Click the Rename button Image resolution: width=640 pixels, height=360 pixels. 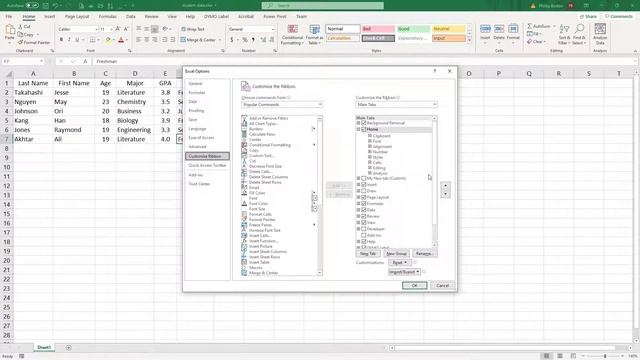(424, 254)
